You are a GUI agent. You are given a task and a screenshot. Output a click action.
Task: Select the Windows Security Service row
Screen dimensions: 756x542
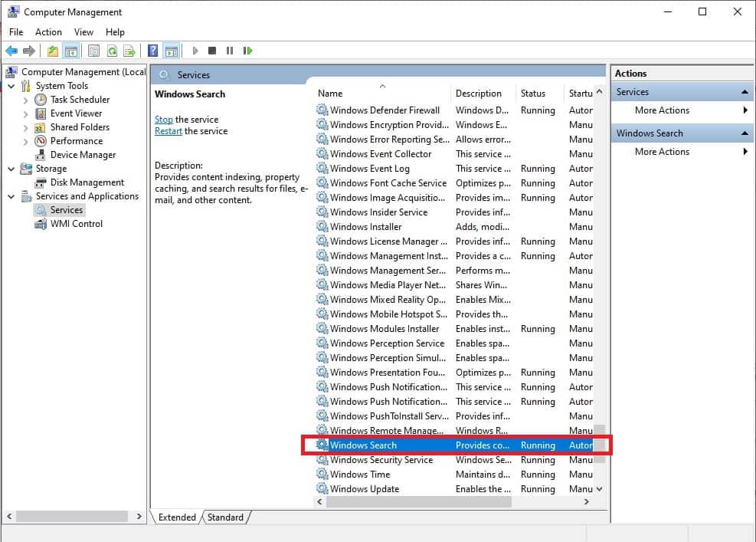[x=455, y=460]
